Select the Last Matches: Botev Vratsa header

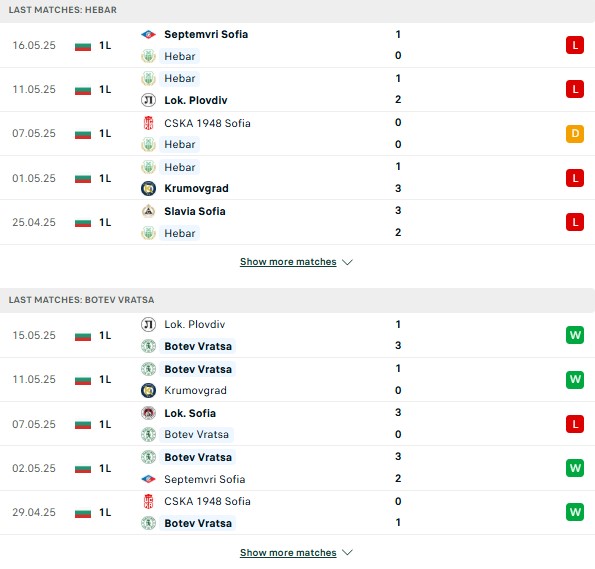pyautogui.click(x=298, y=300)
